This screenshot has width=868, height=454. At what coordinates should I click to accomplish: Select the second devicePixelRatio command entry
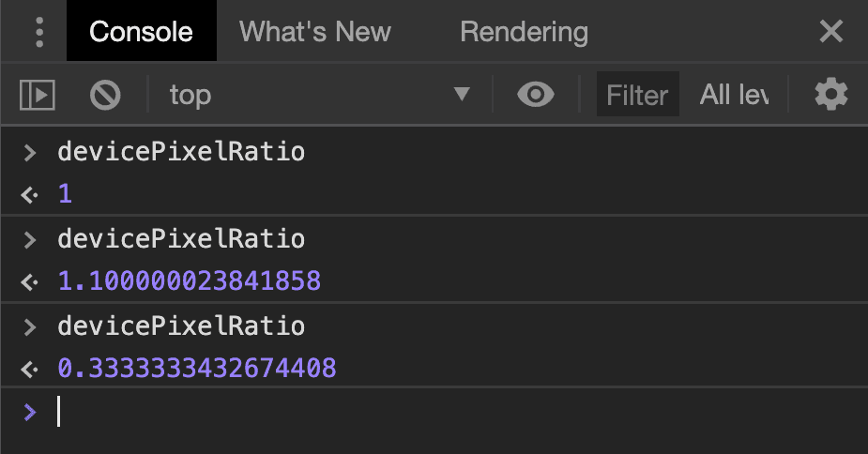[x=181, y=239]
